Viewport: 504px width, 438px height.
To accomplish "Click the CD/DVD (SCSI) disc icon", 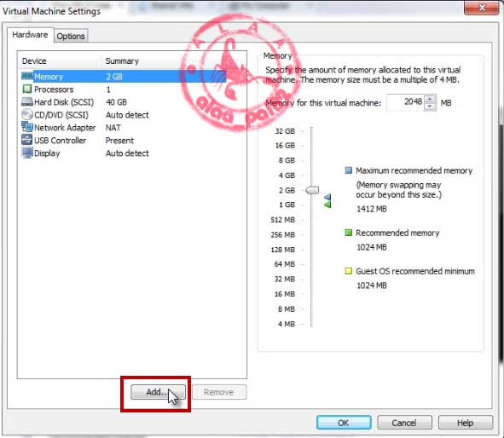I will click(x=27, y=114).
